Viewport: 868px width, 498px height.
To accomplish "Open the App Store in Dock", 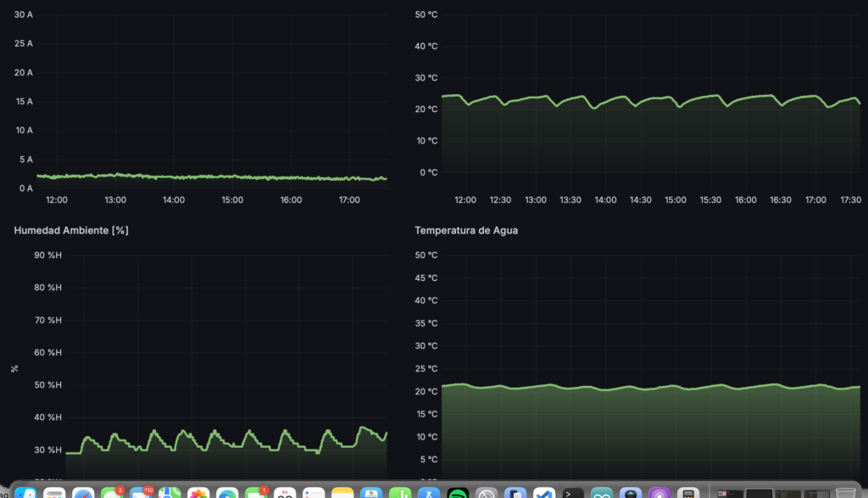I will (428, 492).
